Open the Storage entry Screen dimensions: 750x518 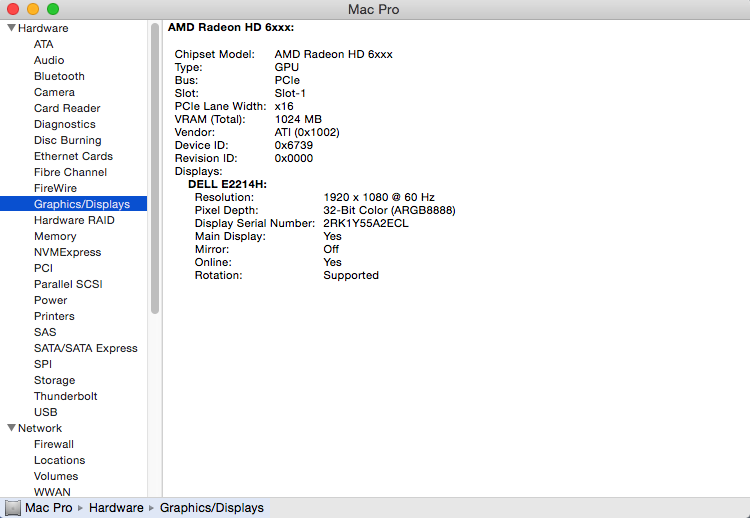[x=55, y=380]
